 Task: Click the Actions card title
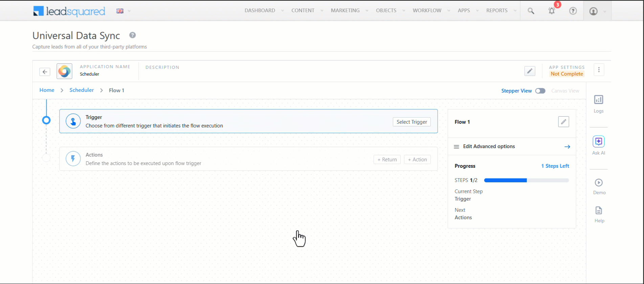(94, 155)
